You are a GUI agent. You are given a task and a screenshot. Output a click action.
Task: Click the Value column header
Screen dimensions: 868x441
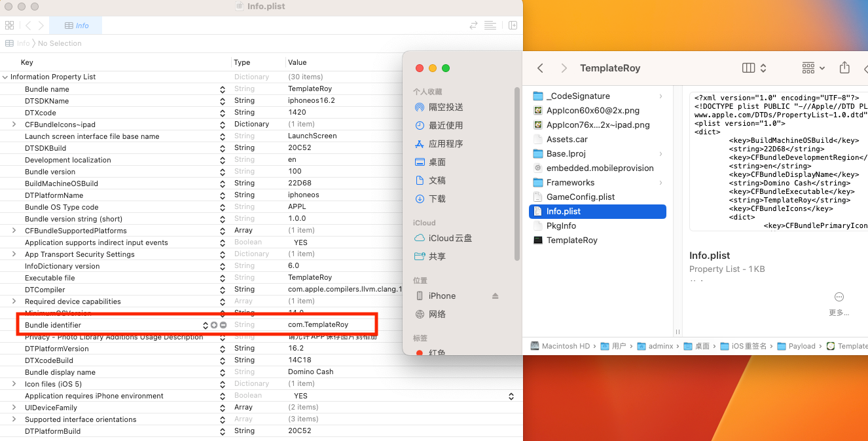297,62
